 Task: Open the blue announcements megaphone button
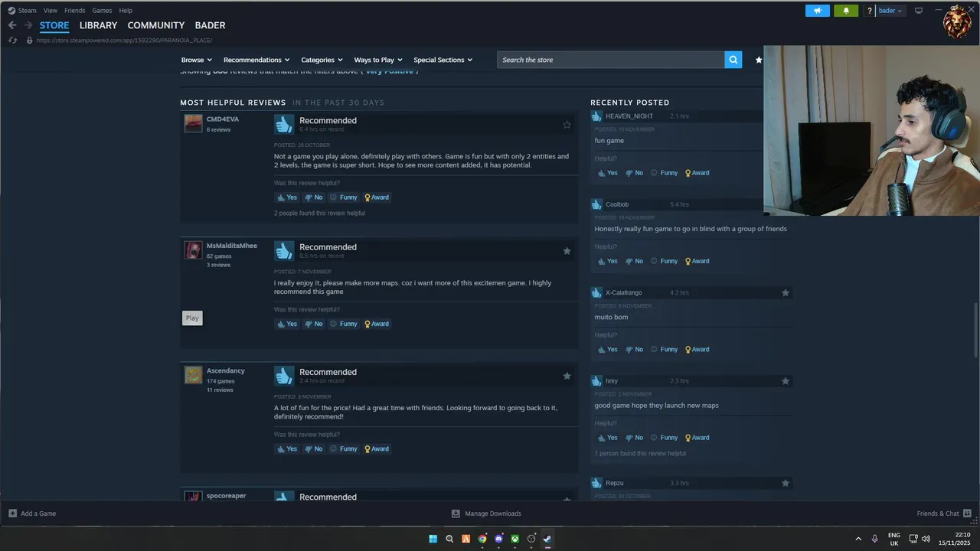818,11
